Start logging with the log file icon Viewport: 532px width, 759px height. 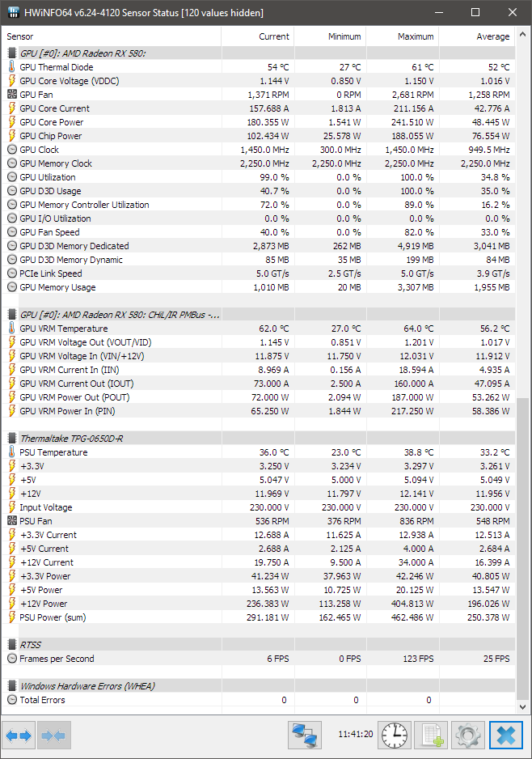point(431,736)
